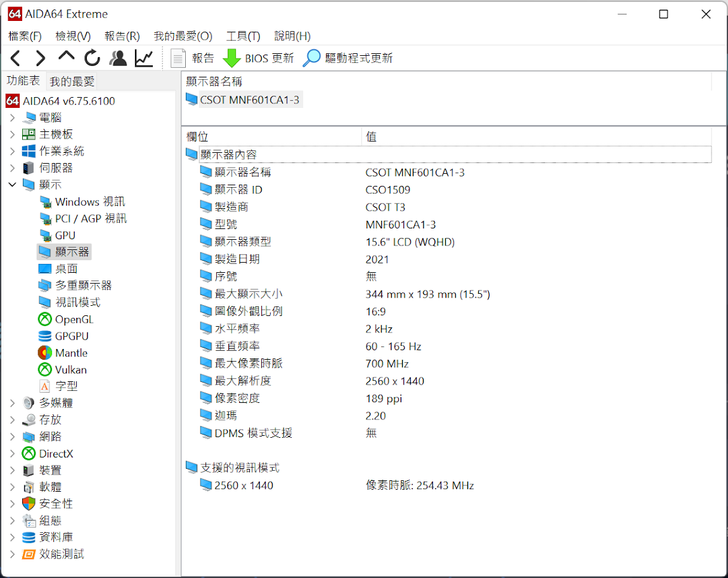Viewport: 728px width, 578px height.
Task: Expand the 網路 tree node
Action: click(13, 437)
